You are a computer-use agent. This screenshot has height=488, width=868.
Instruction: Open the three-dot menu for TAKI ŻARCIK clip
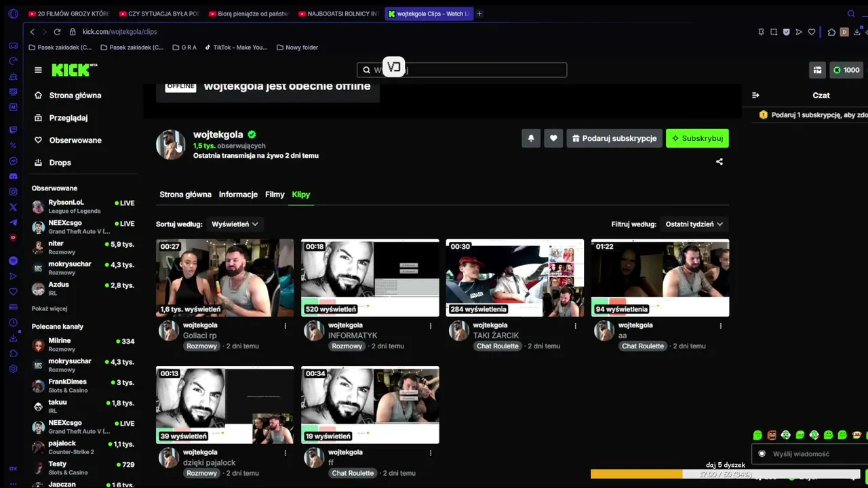pos(576,326)
